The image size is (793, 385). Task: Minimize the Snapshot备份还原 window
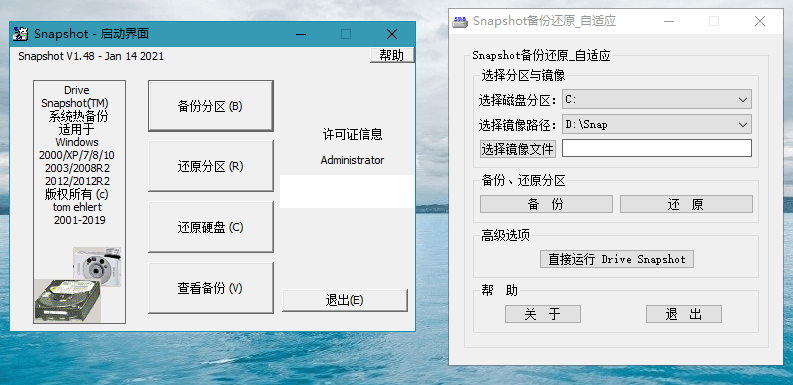(668, 21)
